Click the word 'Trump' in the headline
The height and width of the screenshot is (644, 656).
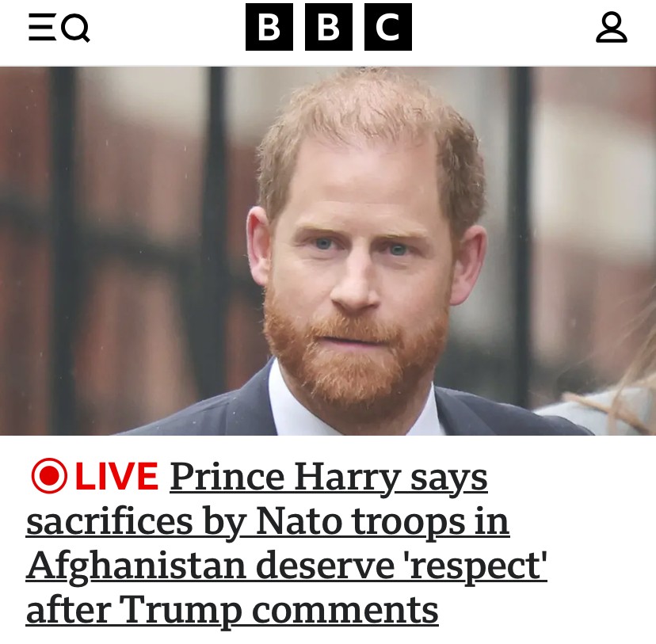181,611
